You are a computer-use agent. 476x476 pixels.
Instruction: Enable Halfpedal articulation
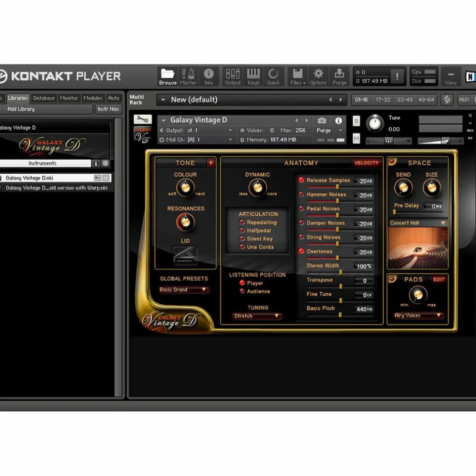242,230
